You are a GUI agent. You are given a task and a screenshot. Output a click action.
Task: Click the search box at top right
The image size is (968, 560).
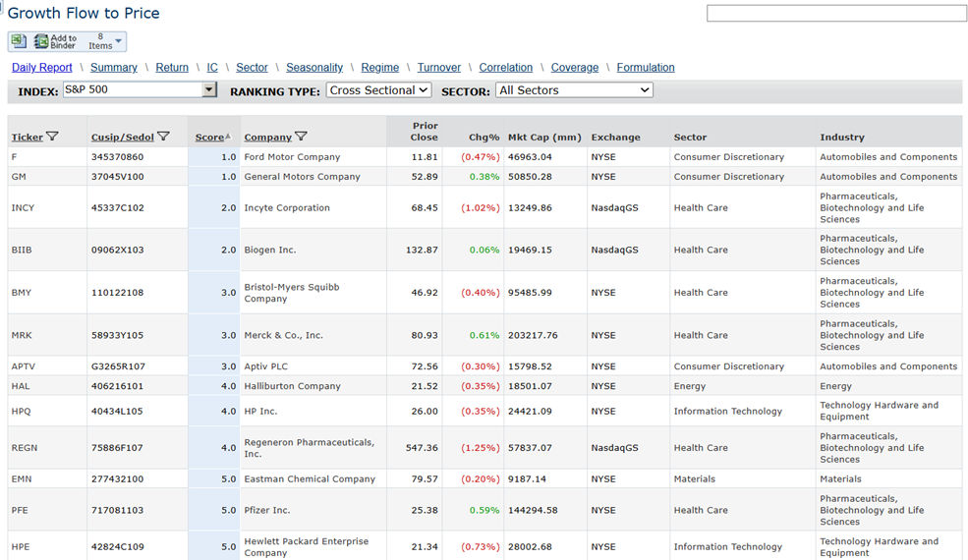pyautogui.click(x=836, y=13)
